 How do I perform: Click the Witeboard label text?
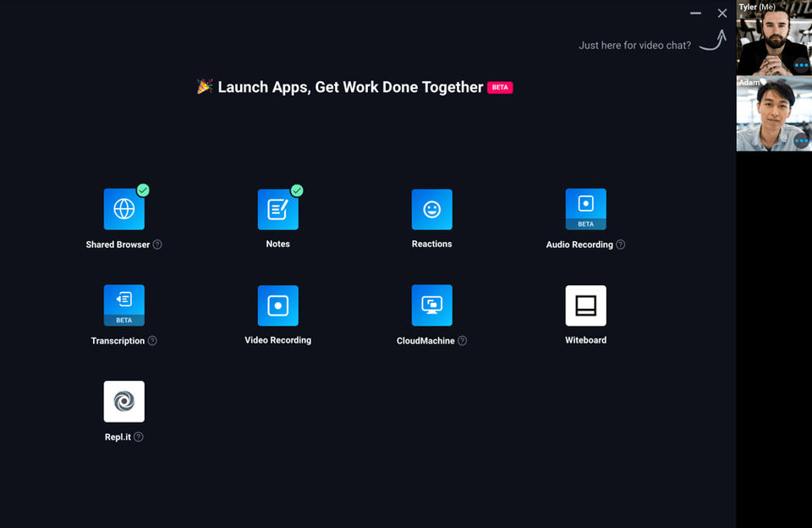(x=585, y=340)
